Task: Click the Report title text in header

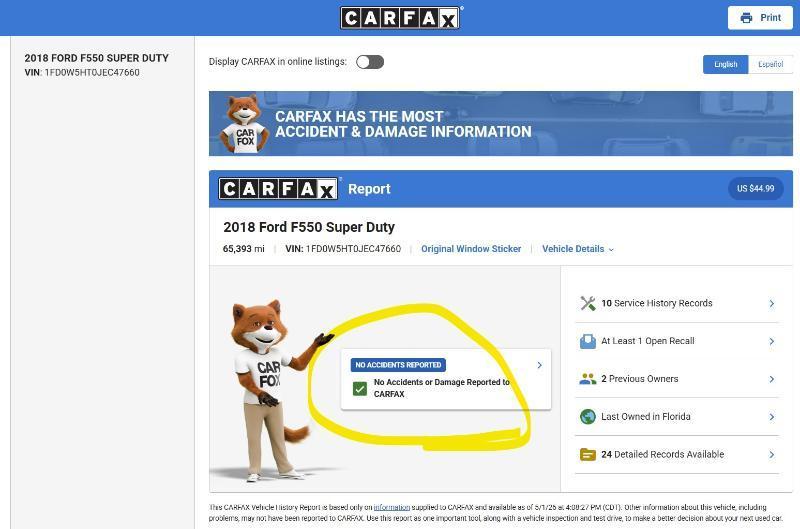Action: coord(369,189)
